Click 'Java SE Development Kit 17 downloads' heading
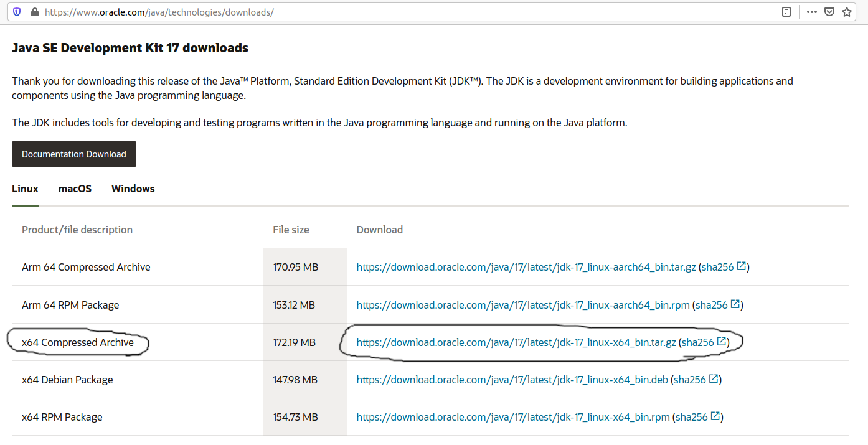The width and height of the screenshot is (868, 445). [130, 48]
